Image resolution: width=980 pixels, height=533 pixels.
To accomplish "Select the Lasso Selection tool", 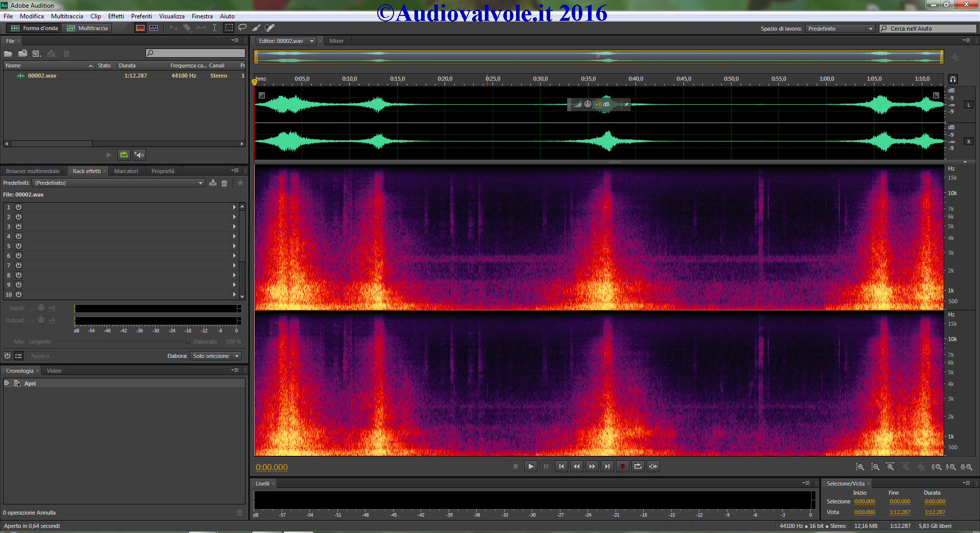I will pos(242,28).
